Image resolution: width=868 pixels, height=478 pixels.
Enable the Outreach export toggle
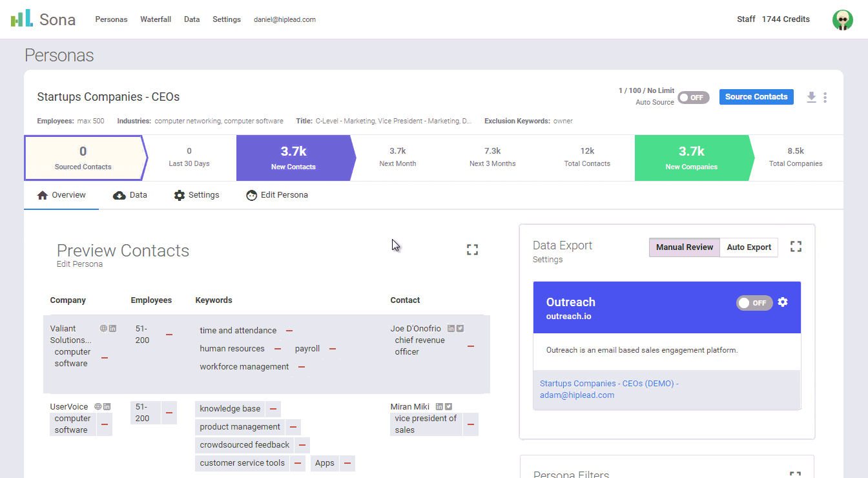pos(754,303)
